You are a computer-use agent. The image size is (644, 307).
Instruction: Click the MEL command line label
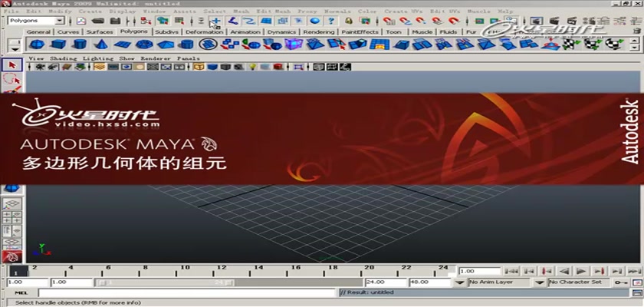tap(21, 292)
